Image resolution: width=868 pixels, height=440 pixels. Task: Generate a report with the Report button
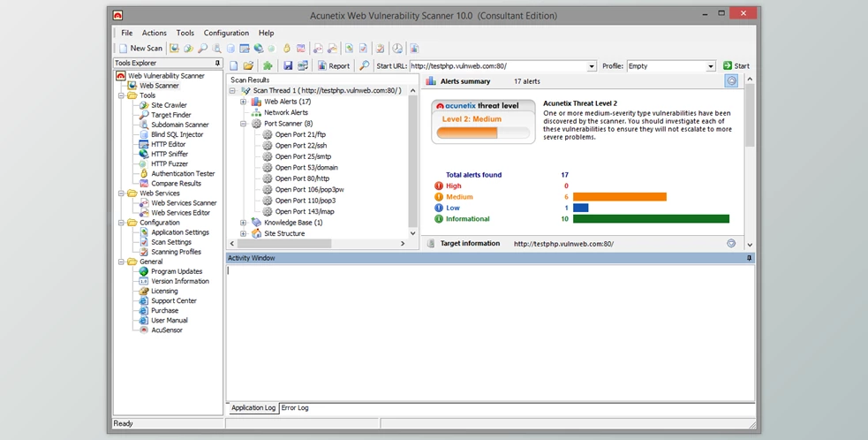(333, 66)
